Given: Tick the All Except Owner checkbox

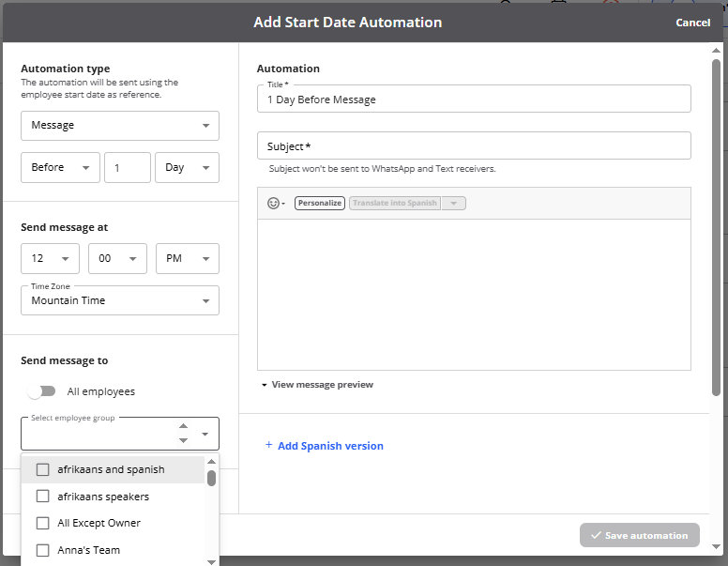Looking at the screenshot, I should (43, 523).
